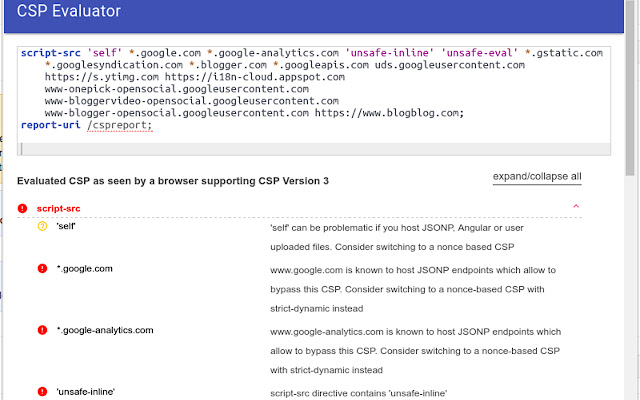Click the error icon beside 'unsafe-inline'

coord(42,391)
